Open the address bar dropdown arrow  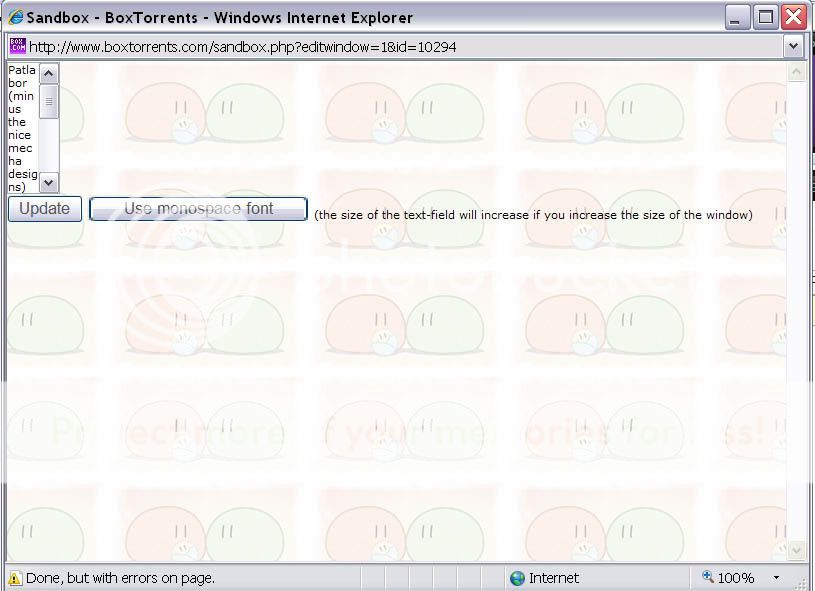point(794,46)
